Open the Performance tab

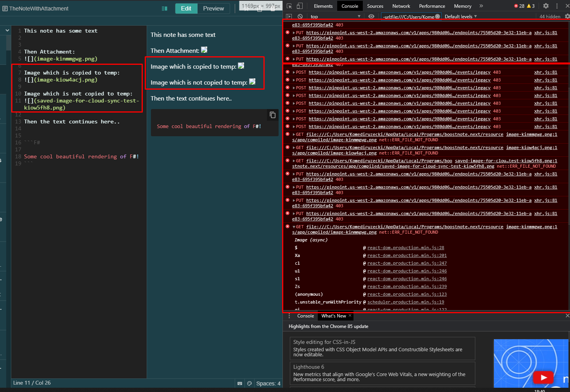coord(432,6)
